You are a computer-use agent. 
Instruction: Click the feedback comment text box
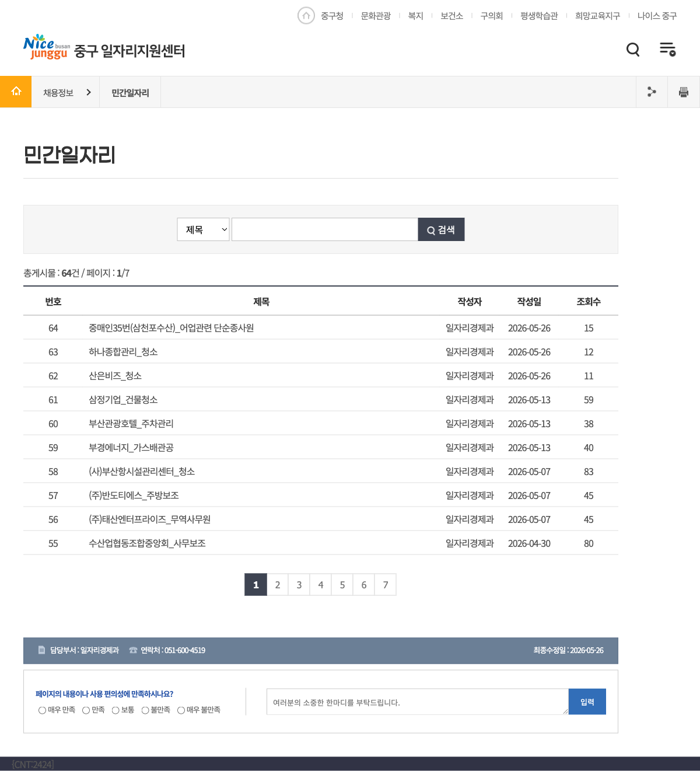[x=418, y=702]
